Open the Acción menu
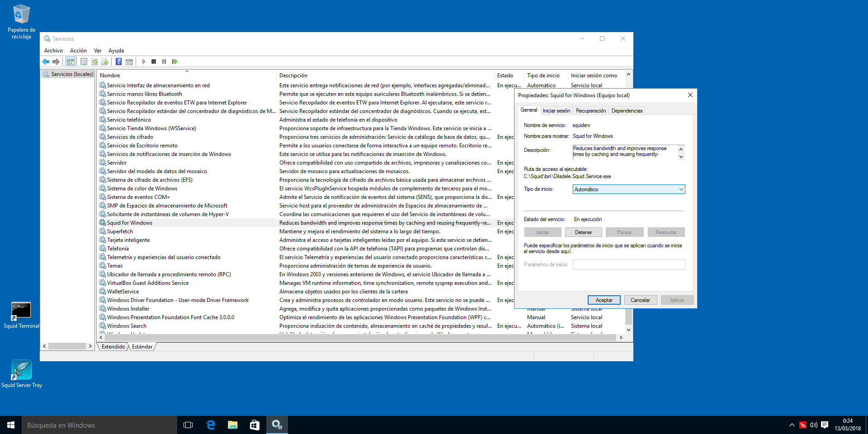The height and width of the screenshot is (434, 868). click(x=78, y=51)
